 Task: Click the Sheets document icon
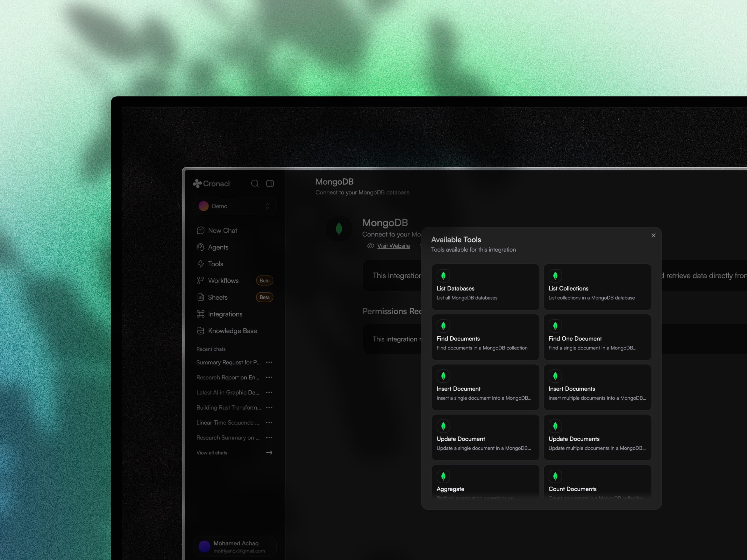pyautogui.click(x=201, y=297)
